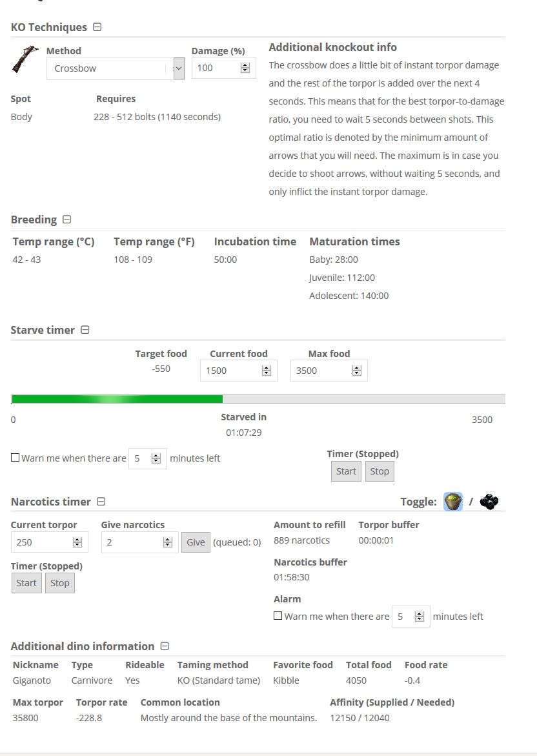Click the green starve progress bar
Viewport: 537px width, 756px height.
[x=117, y=399]
